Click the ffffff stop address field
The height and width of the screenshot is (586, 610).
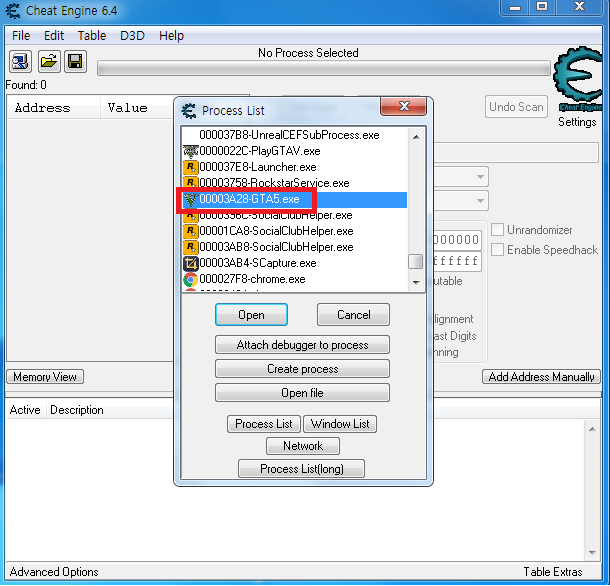tap(458, 261)
